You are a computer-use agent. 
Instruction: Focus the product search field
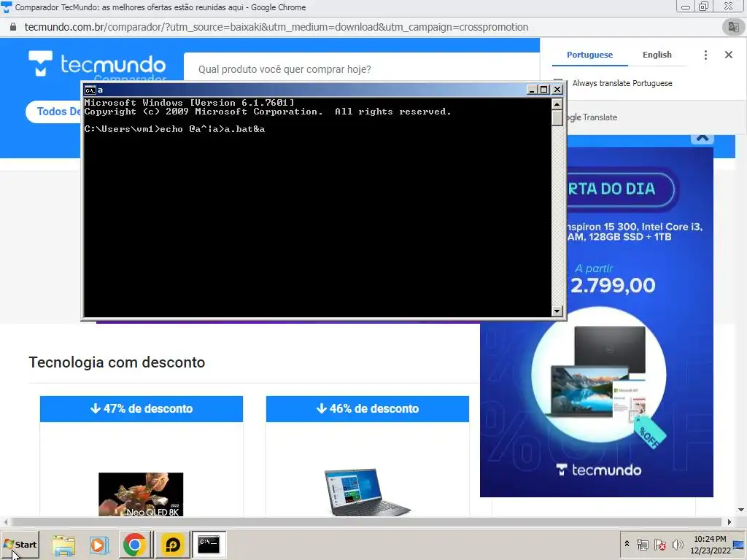click(x=361, y=69)
